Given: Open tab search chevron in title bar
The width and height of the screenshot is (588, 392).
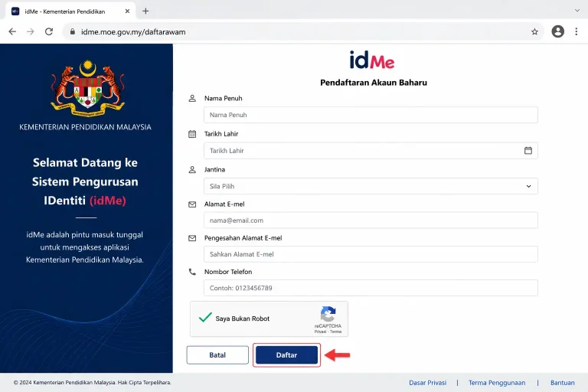Looking at the screenshot, I should pyautogui.click(x=577, y=11).
